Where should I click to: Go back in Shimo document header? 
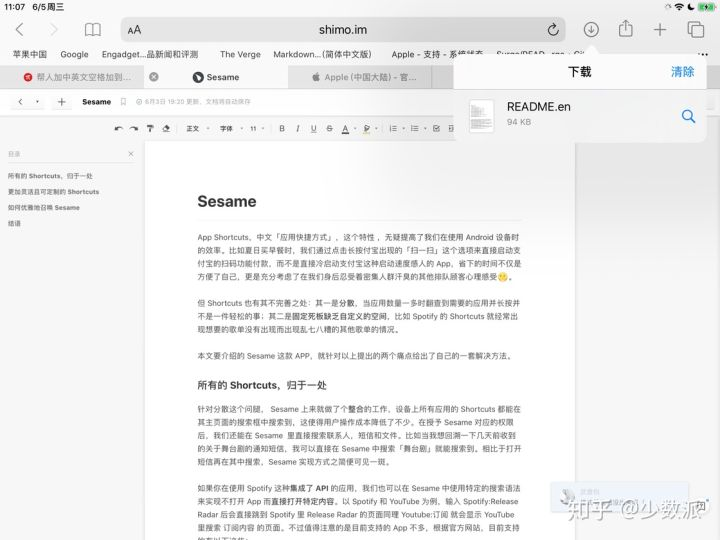tap(20, 101)
